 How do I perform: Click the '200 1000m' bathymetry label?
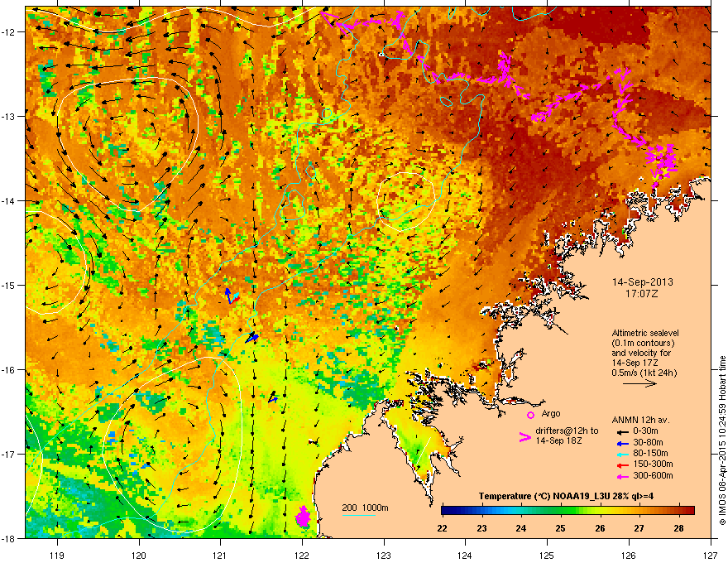click(x=365, y=508)
